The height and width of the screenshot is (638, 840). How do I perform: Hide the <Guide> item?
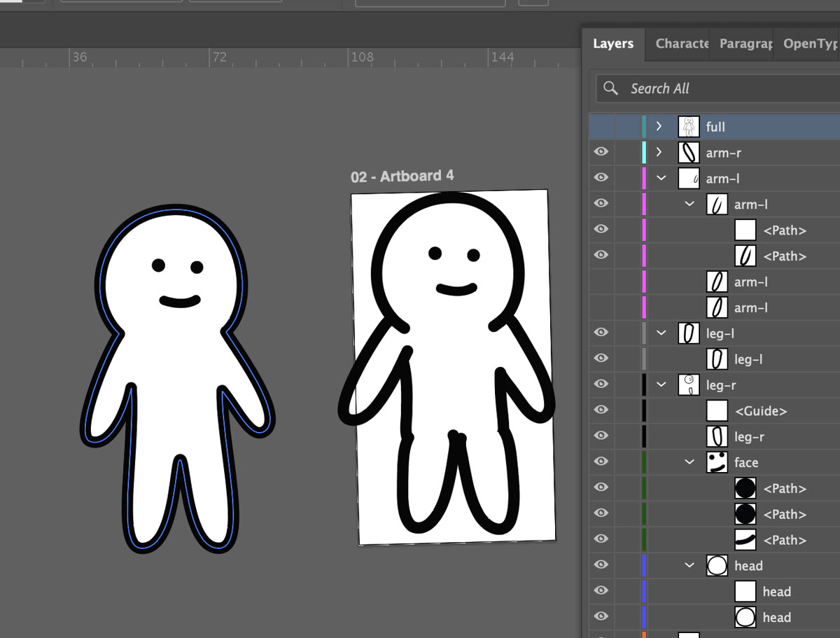601,411
